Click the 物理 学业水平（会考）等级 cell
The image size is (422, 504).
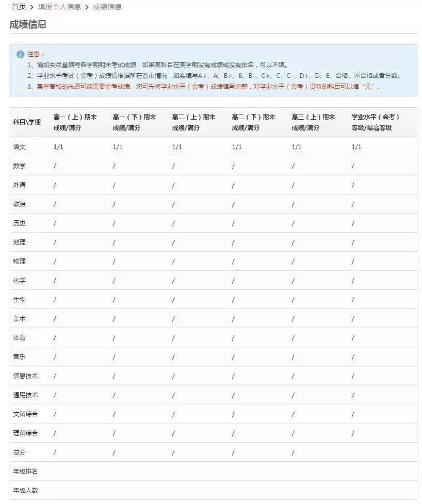[352, 261]
